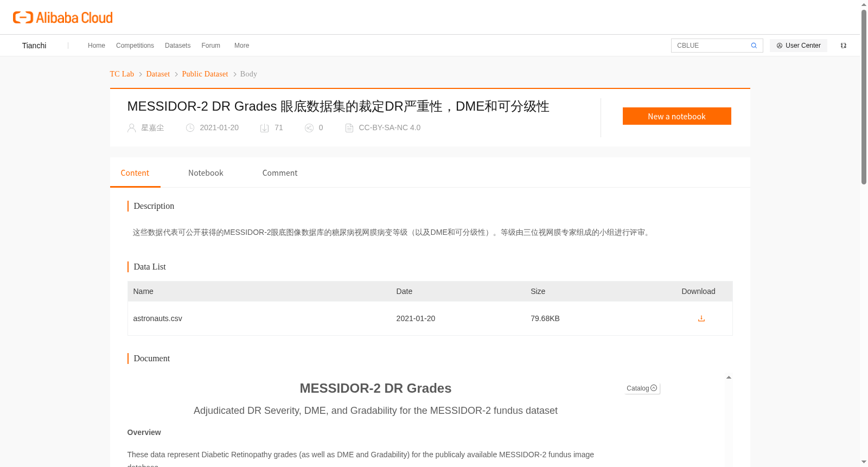This screenshot has height=467, width=868.
Task: Click the Name column header
Action: click(x=143, y=291)
